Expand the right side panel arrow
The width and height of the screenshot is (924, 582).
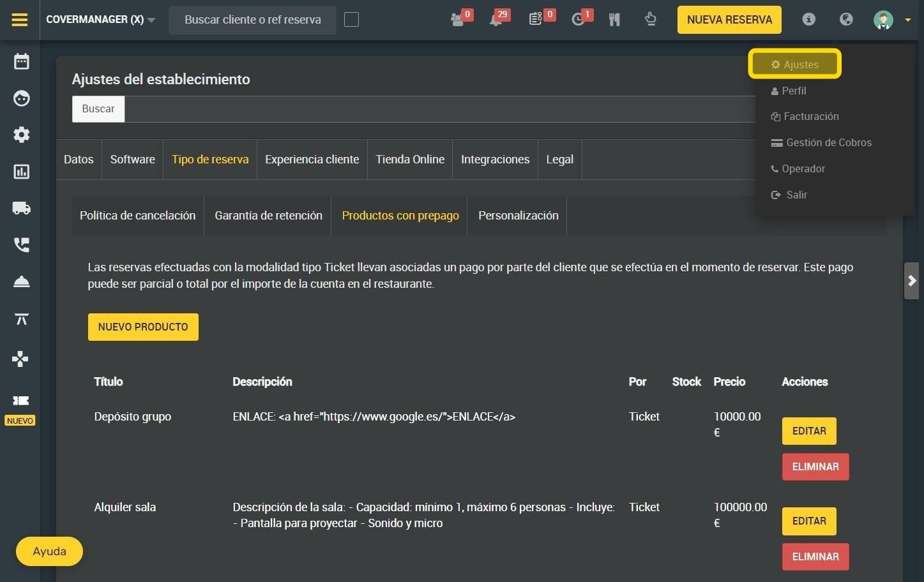click(912, 281)
